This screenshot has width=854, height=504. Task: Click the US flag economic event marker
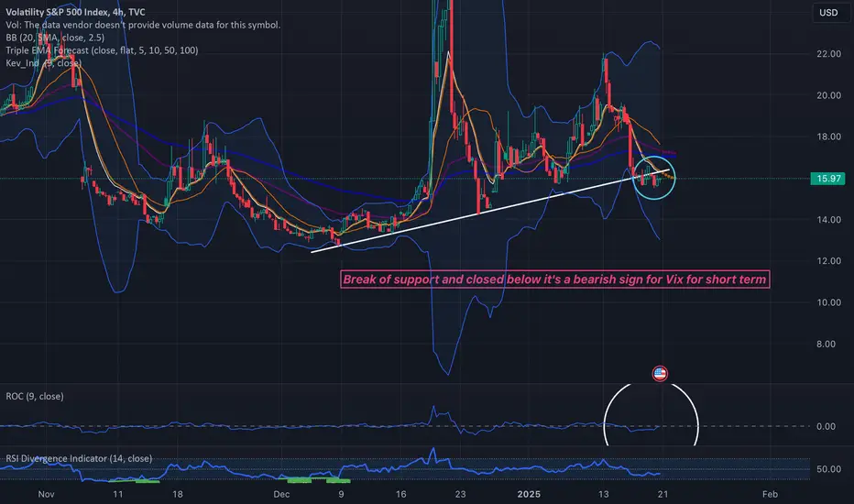660,374
